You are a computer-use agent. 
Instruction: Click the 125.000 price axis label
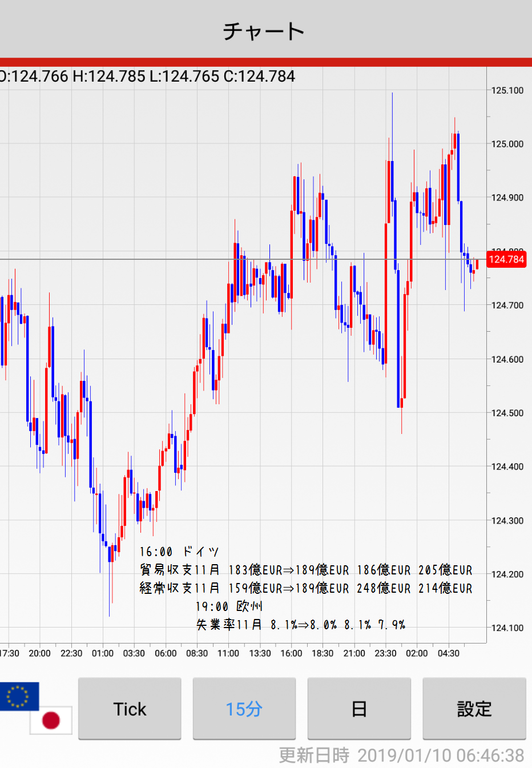point(507,144)
